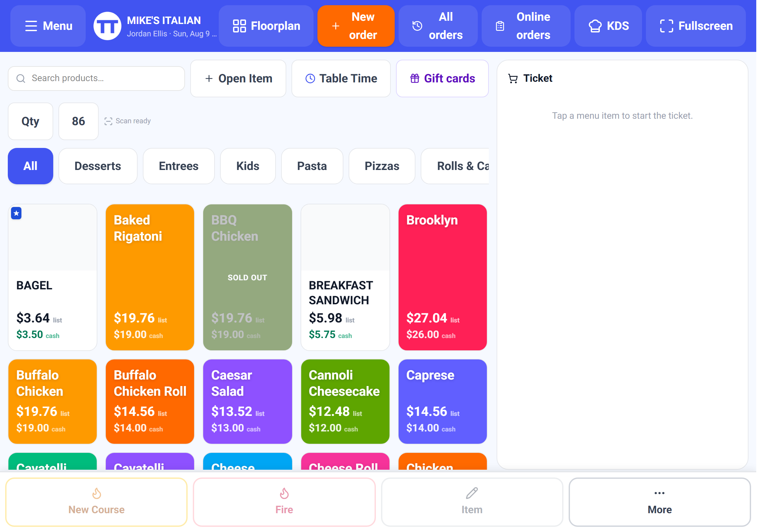The width and height of the screenshot is (766, 532).
Task: Enter Fullscreen mode
Action: coord(696,26)
